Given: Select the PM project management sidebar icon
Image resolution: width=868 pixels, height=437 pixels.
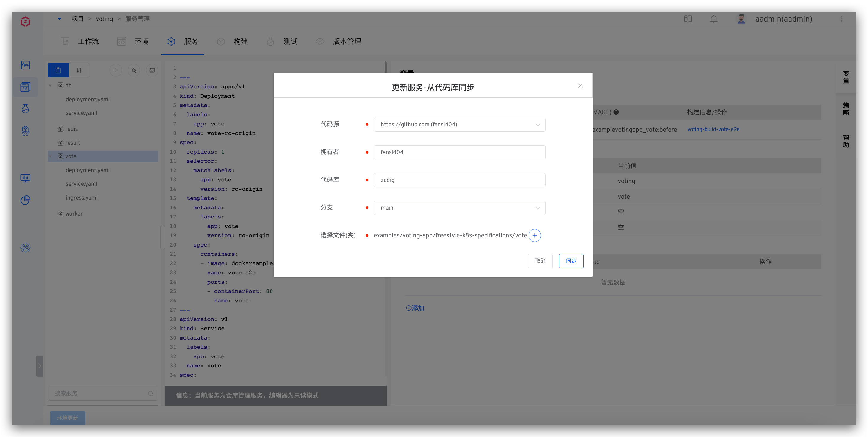Looking at the screenshot, I should pyautogui.click(x=25, y=87).
